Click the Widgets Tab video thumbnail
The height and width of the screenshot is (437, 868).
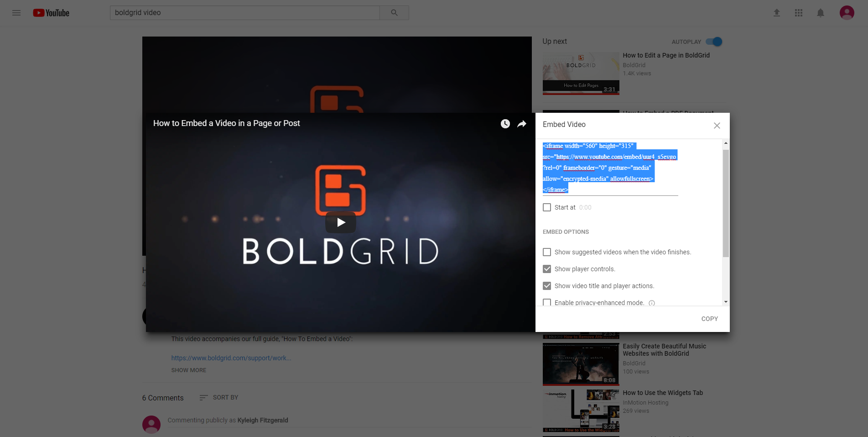point(581,411)
